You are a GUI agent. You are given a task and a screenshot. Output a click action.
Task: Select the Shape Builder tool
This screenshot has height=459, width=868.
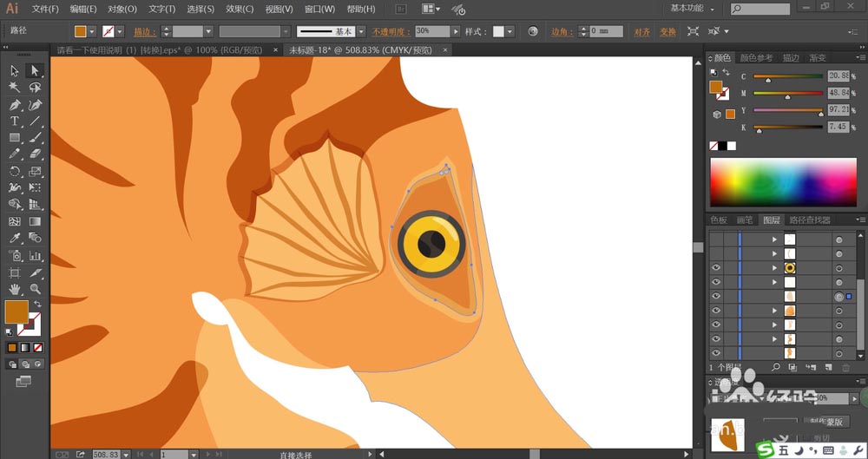(15, 204)
